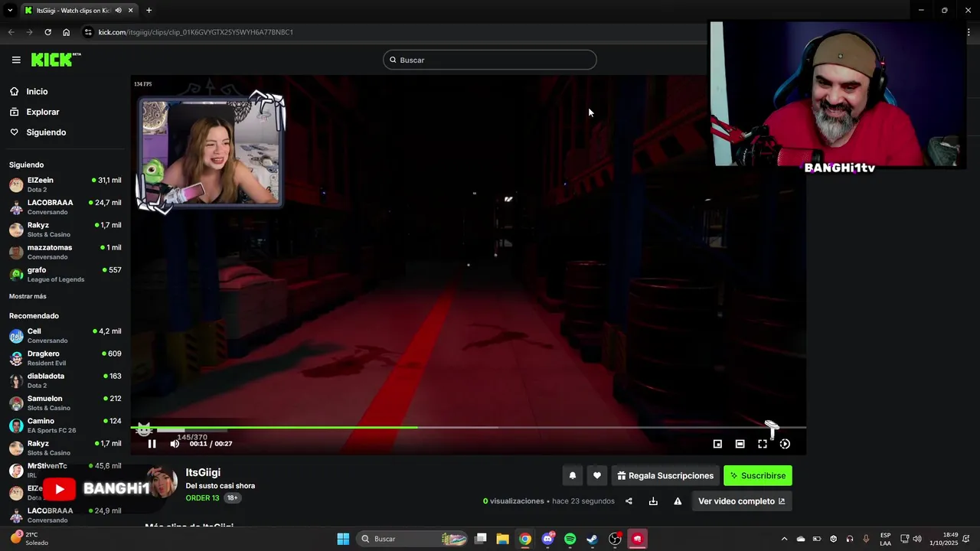Click Regala Suscripciones button
This screenshot has height=551, width=980.
[665, 476]
